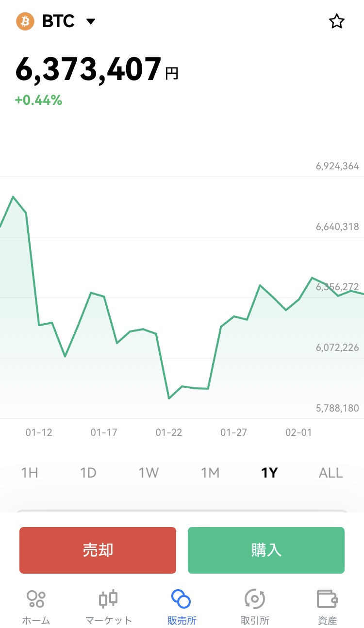The width and height of the screenshot is (364, 628).
Task: Show the ALL time chart
Action: pos(331,473)
